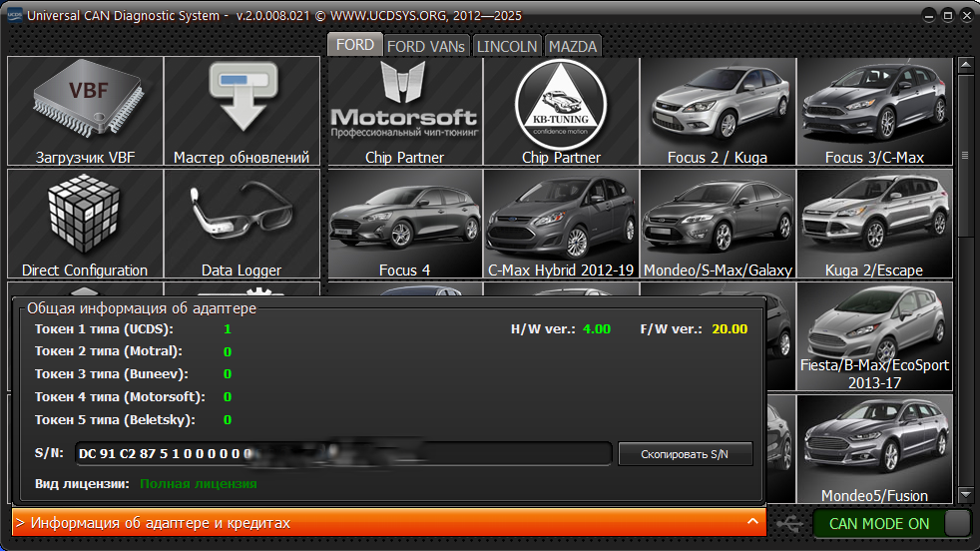Open KB-Tuning Chip Partner tile
980x551 pixels.
click(x=561, y=112)
